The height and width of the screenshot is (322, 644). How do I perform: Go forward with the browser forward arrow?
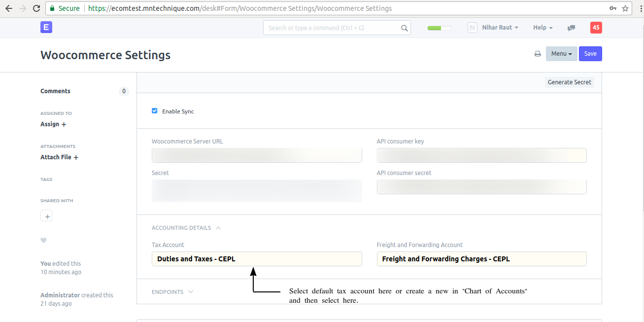click(23, 8)
